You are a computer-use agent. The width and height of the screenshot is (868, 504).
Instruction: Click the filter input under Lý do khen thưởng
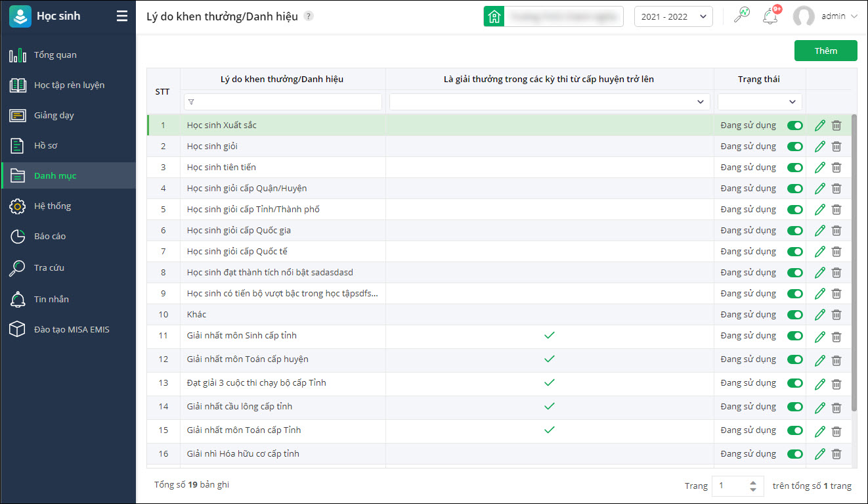[x=283, y=102]
